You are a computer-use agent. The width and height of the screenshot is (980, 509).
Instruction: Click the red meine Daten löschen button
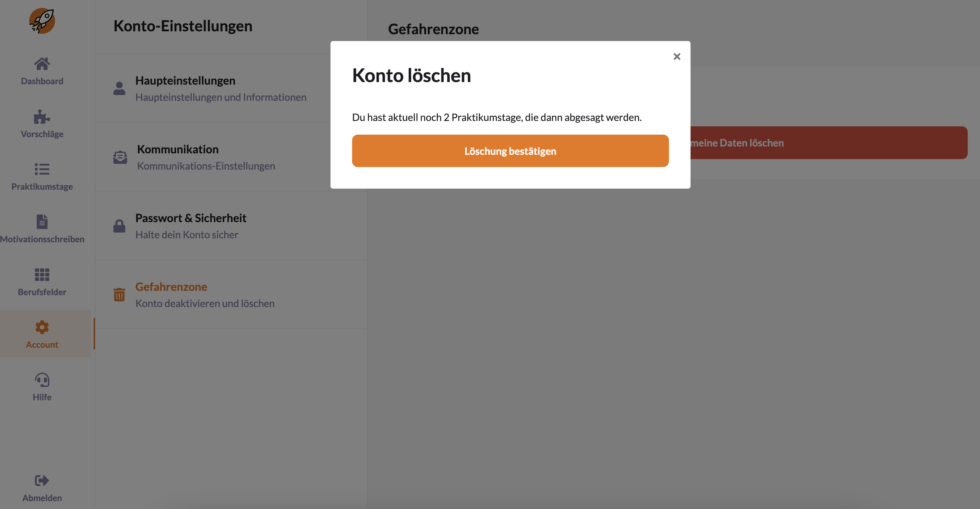[x=829, y=143]
